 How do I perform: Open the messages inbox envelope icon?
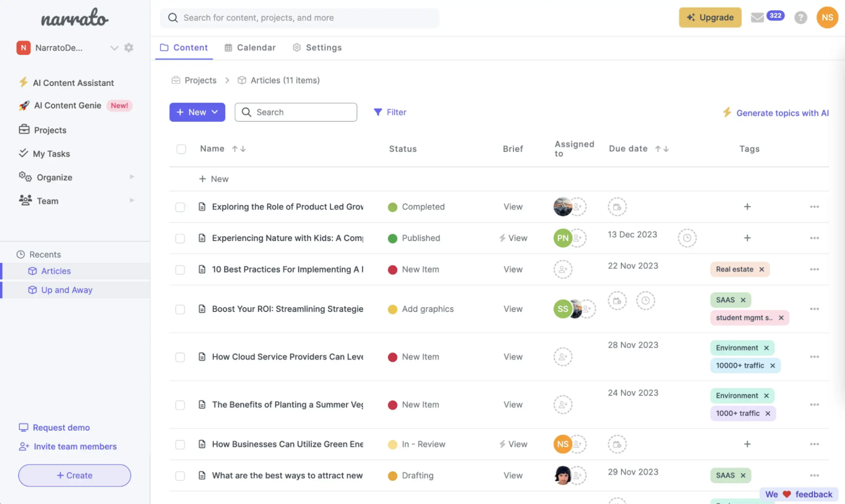[758, 18]
